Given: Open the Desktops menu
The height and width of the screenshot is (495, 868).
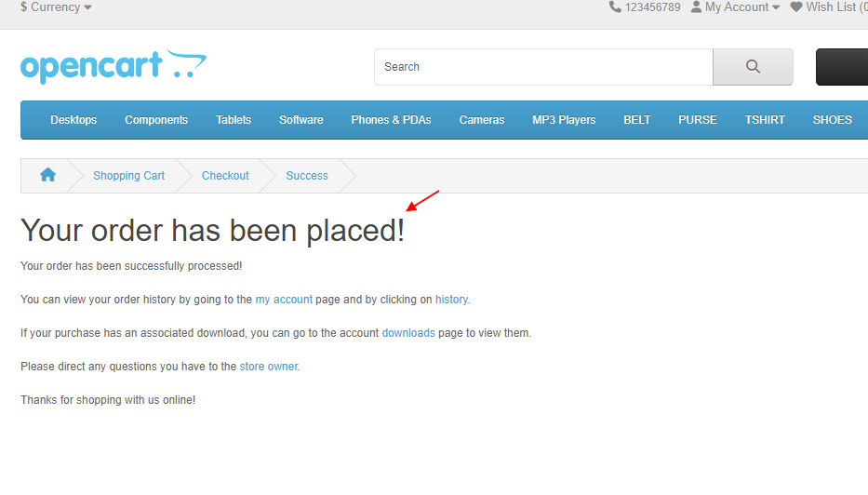Looking at the screenshot, I should 73,120.
